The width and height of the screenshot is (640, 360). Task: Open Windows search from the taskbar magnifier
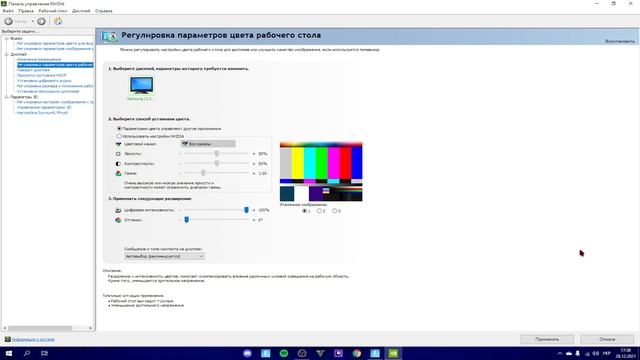click(27, 353)
